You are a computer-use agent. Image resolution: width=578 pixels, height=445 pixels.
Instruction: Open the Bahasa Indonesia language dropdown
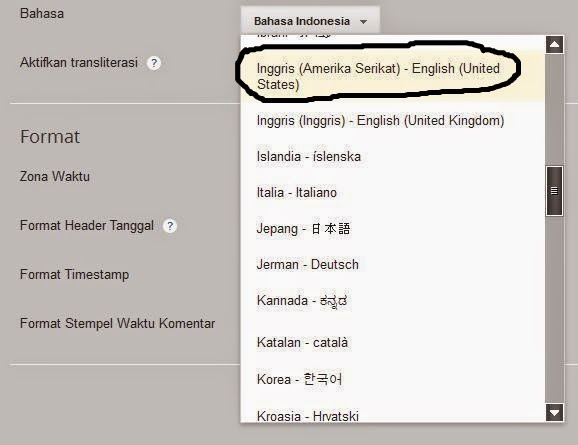pos(310,21)
